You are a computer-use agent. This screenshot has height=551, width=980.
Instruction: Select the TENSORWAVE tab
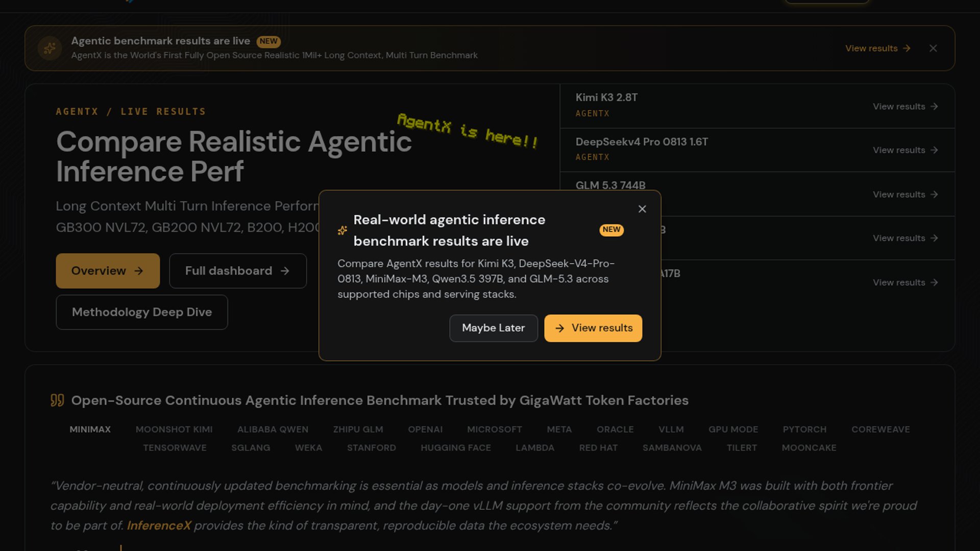click(x=175, y=448)
